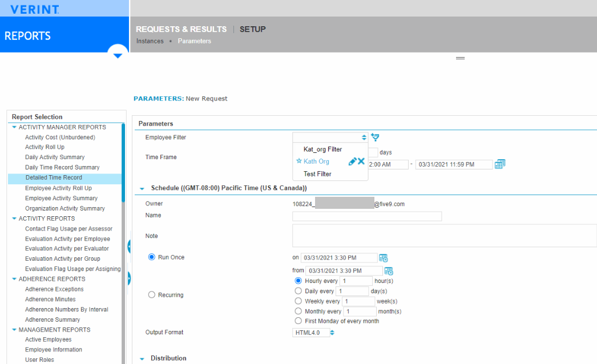
Task: Choose Hourly every recurrence
Action: coord(298,281)
